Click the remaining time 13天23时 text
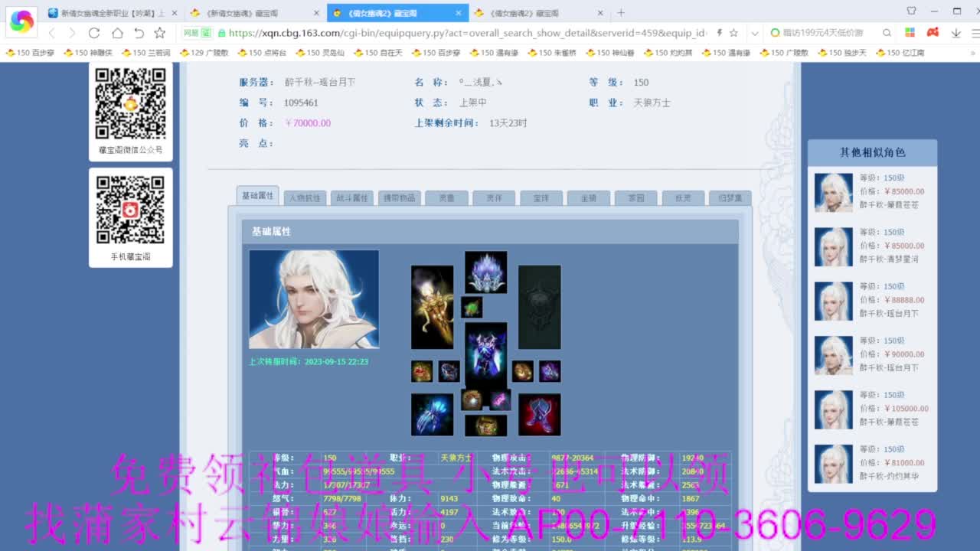The height and width of the screenshot is (551, 980). [508, 123]
